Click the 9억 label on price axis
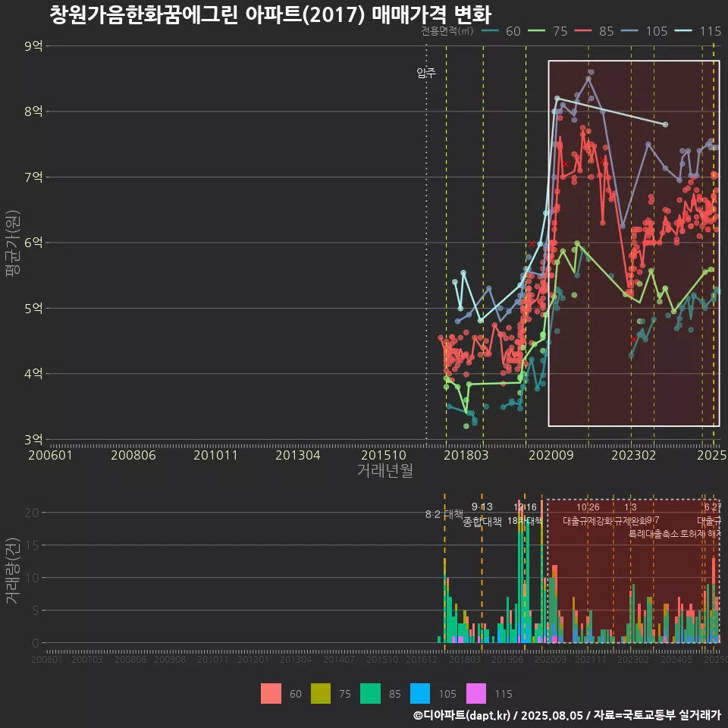 click(x=33, y=46)
